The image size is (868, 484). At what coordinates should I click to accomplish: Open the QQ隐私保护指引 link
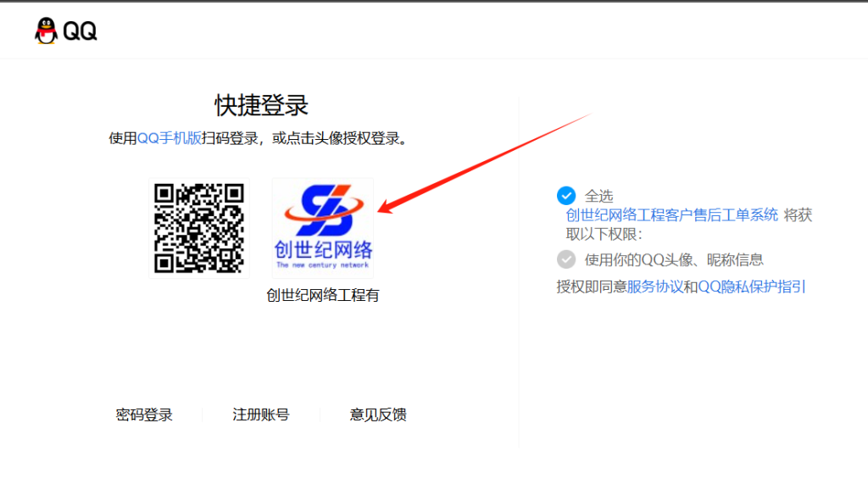[x=752, y=287]
